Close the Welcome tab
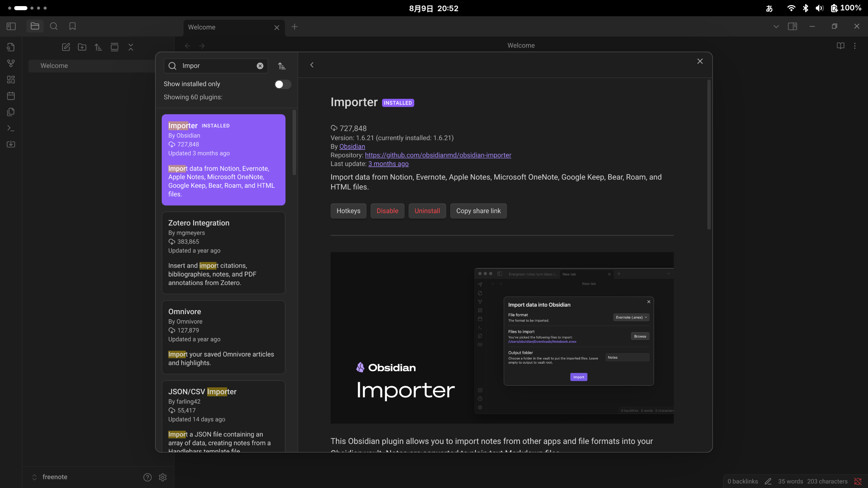Image resolution: width=868 pixels, height=488 pixels. coord(277,27)
